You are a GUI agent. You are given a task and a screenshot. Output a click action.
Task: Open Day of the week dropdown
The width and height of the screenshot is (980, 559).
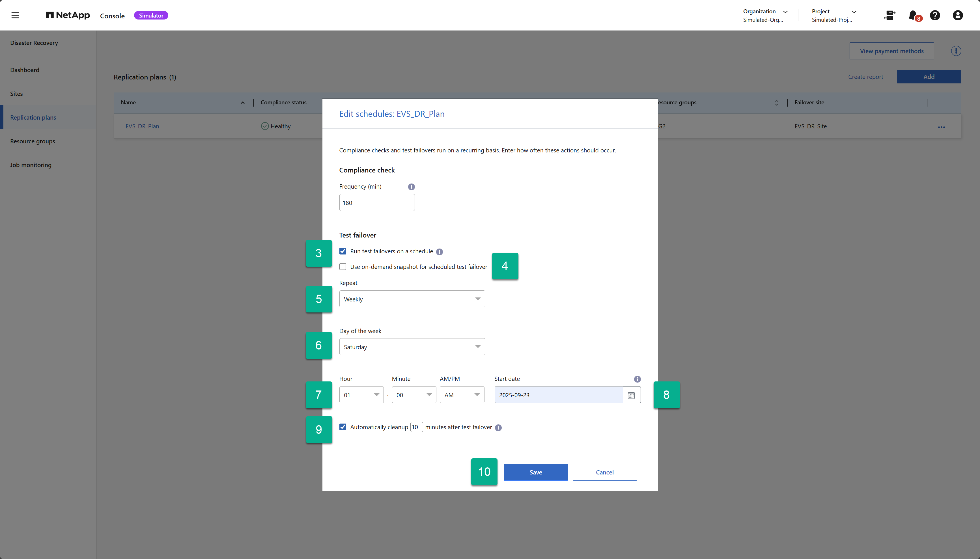point(412,347)
